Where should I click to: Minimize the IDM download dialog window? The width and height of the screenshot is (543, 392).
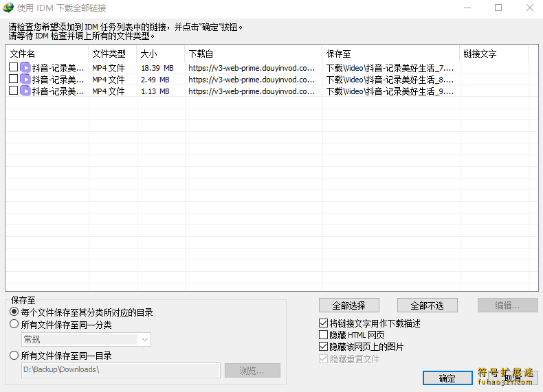(x=467, y=8)
